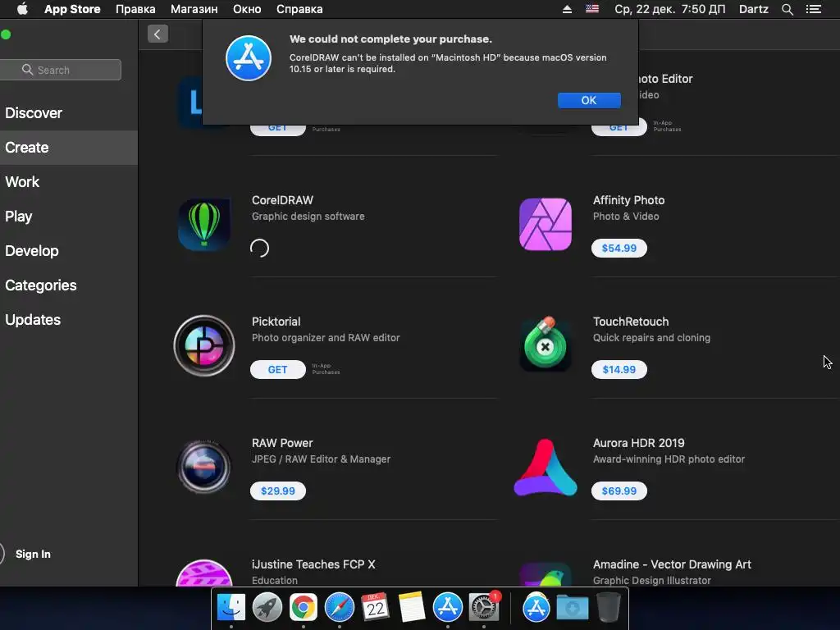Show Categories in sidebar
This screenshot has height=630, width=840.
pyautogui.click(x=41, y=285)
